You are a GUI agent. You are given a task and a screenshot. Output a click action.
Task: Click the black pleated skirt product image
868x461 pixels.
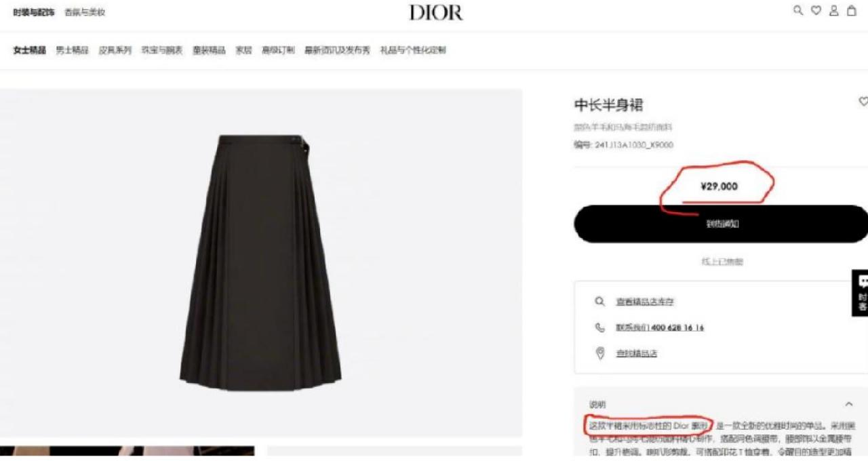click(261, 262)
